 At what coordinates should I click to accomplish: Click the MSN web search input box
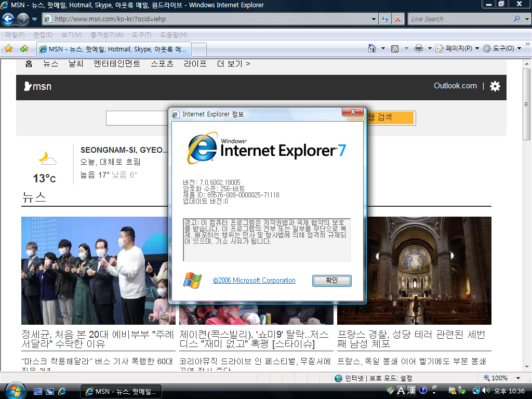137,118
